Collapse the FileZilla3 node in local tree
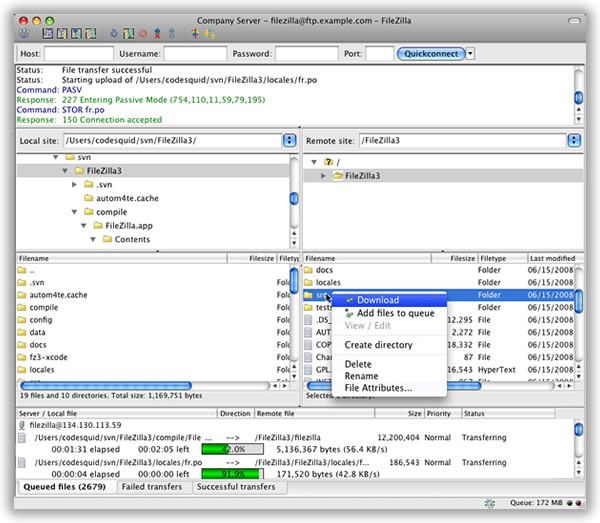600x523 pixels. tap(65, 171)
